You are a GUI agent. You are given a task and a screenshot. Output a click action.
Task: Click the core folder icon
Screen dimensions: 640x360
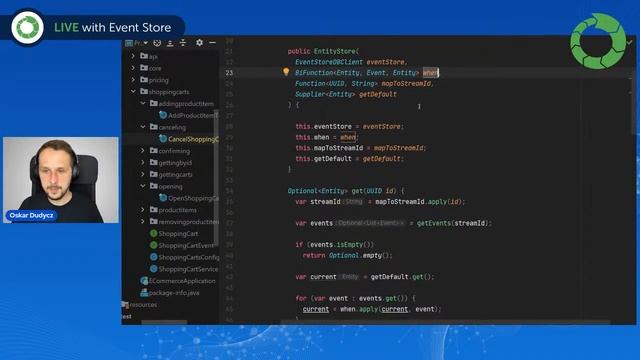(144, 68)
